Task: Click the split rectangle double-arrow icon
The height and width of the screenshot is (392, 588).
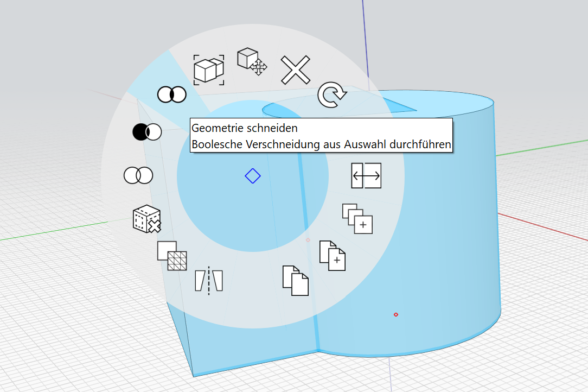Action: tap(366, 175)
